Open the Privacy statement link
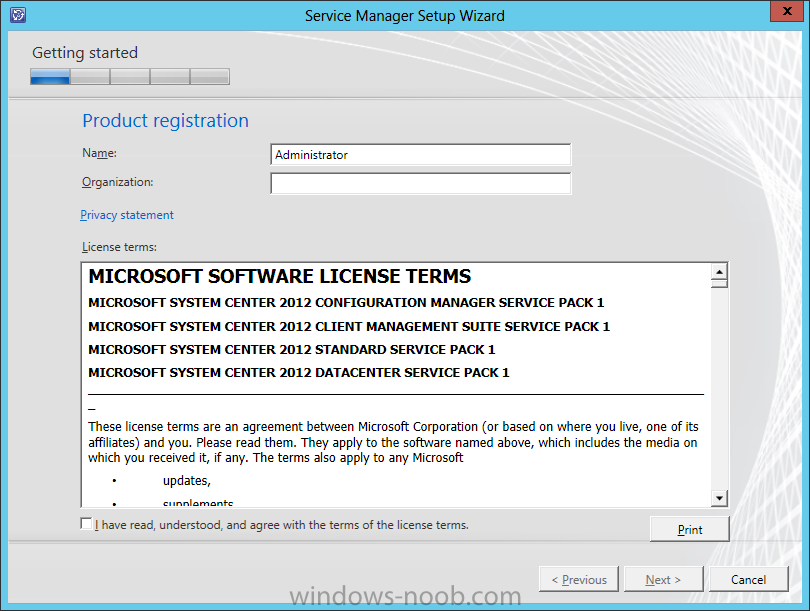 (127, 215)
